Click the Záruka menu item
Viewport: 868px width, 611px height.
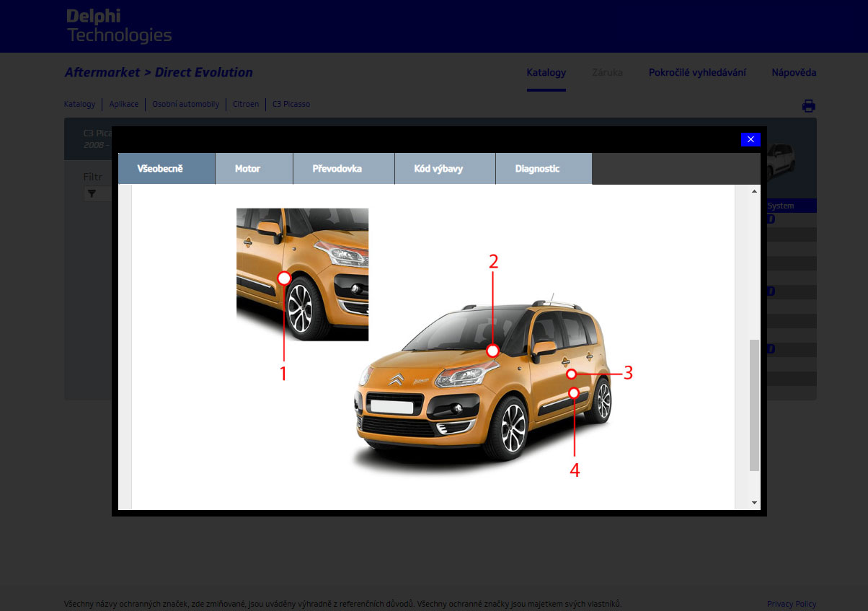pos(607,72)
